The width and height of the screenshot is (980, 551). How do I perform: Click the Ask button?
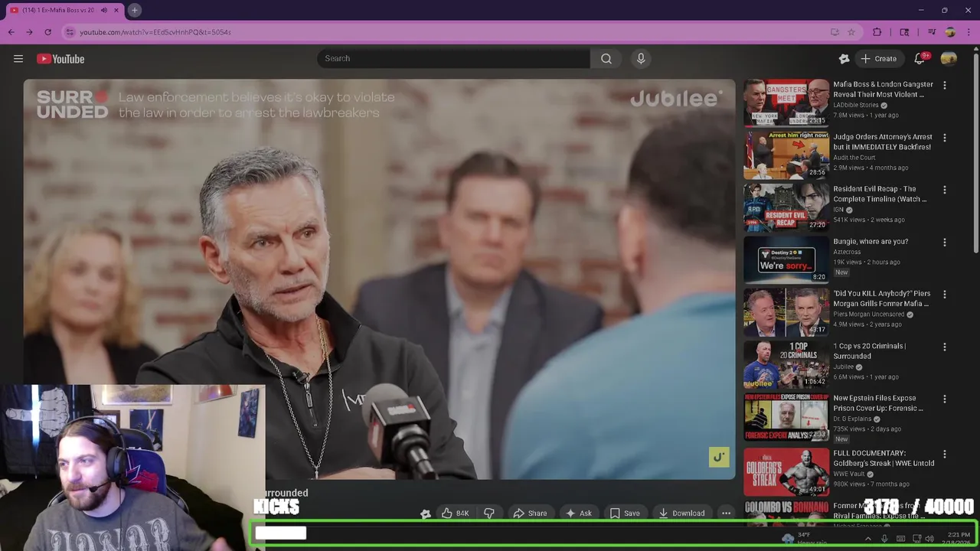click(578, 514)
